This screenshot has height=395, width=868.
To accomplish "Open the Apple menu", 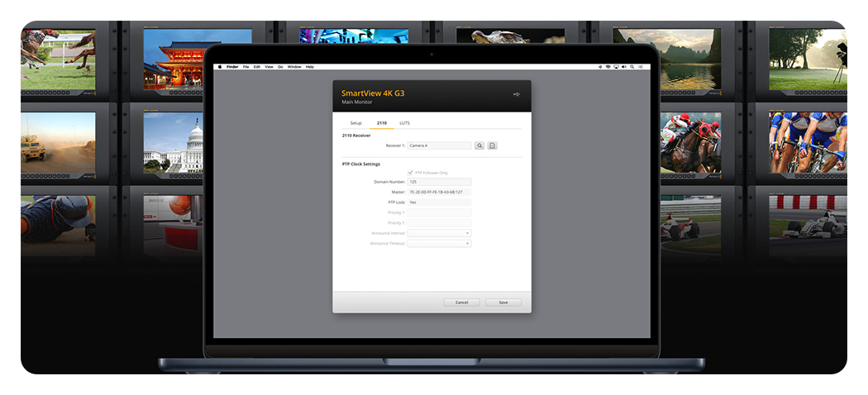I will click(220, 66).
